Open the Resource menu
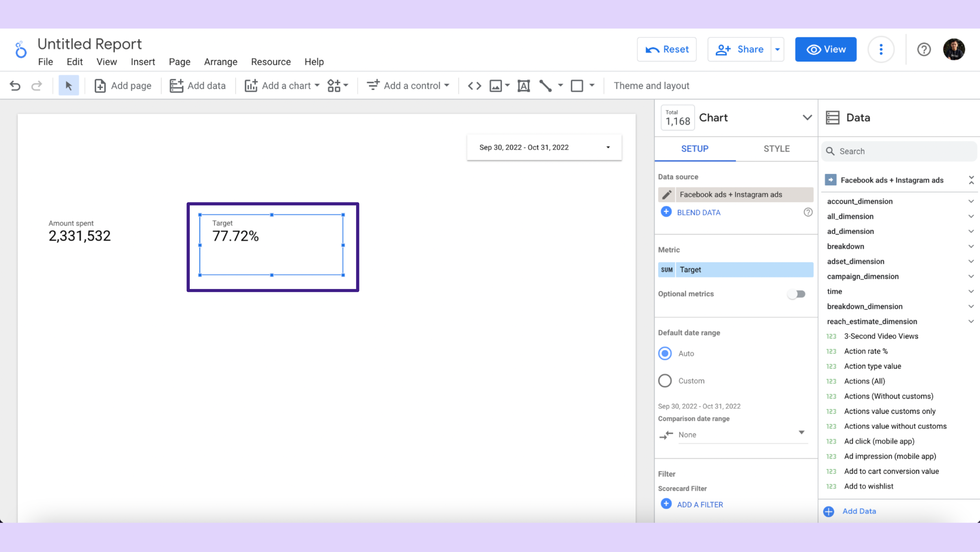This screenshot has height=552, width=980. (x=271, y=62)
